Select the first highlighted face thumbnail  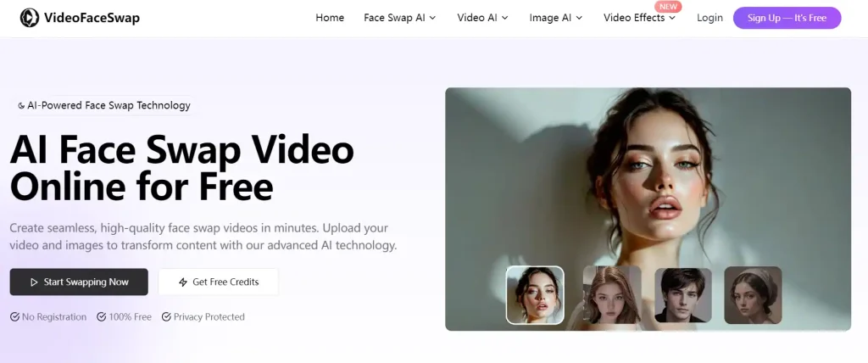535,295
